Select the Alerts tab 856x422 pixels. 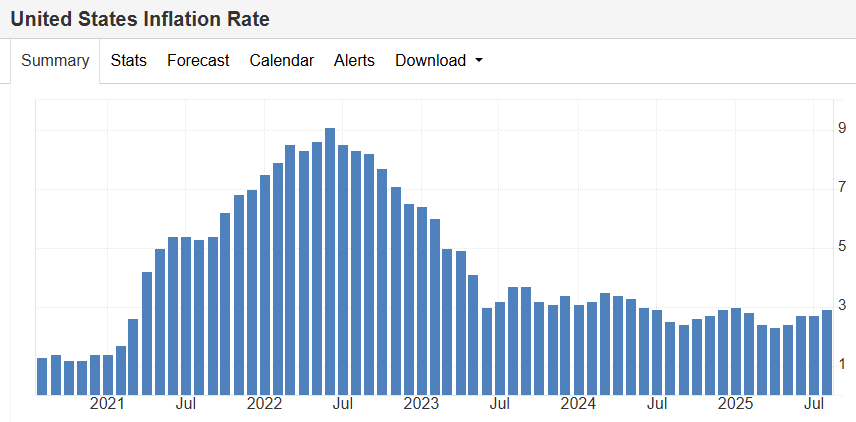point(354,61)
